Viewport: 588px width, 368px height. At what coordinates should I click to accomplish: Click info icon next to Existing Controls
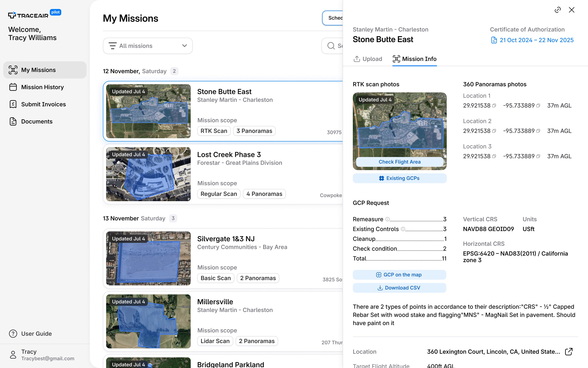403,229
